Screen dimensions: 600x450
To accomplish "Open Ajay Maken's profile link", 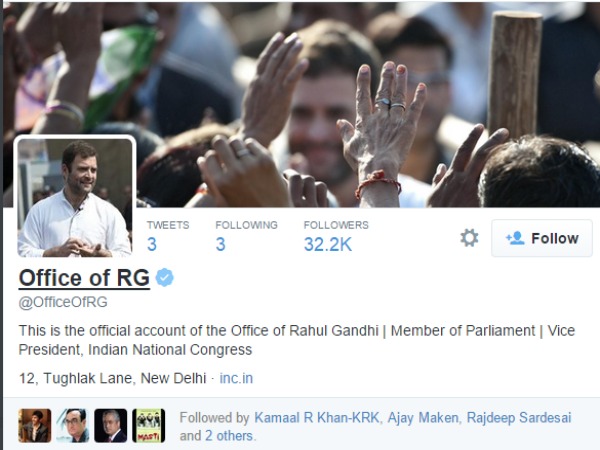I will 423,417.
